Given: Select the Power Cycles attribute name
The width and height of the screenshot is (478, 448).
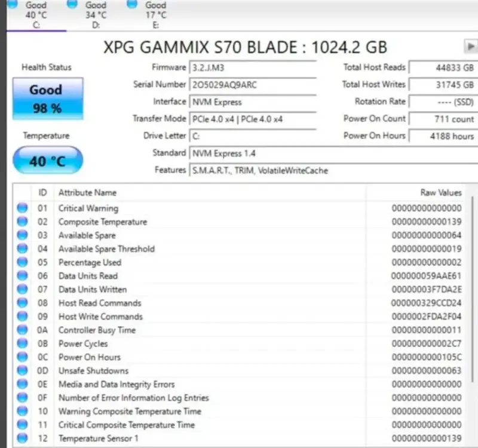Looking at the screenshot, I should click(83, 344).
